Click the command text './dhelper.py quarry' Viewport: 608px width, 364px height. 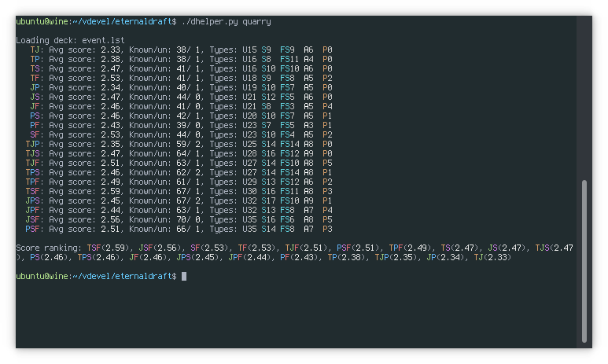point(226,22)
